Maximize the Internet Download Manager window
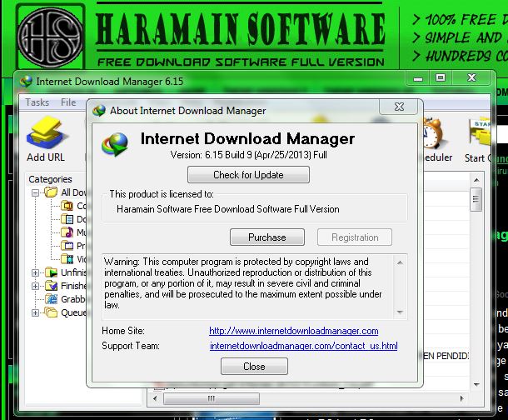 pyautogui.click(x=440, y=77)
